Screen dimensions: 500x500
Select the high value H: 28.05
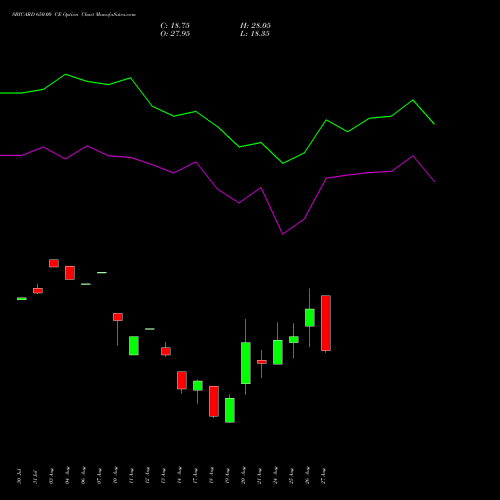[x=255, y=26]
